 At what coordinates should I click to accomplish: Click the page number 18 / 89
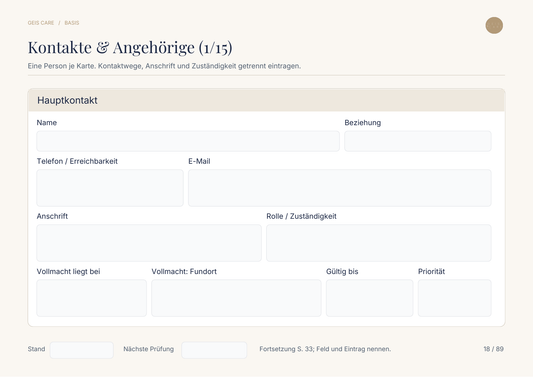pos(493,349)
